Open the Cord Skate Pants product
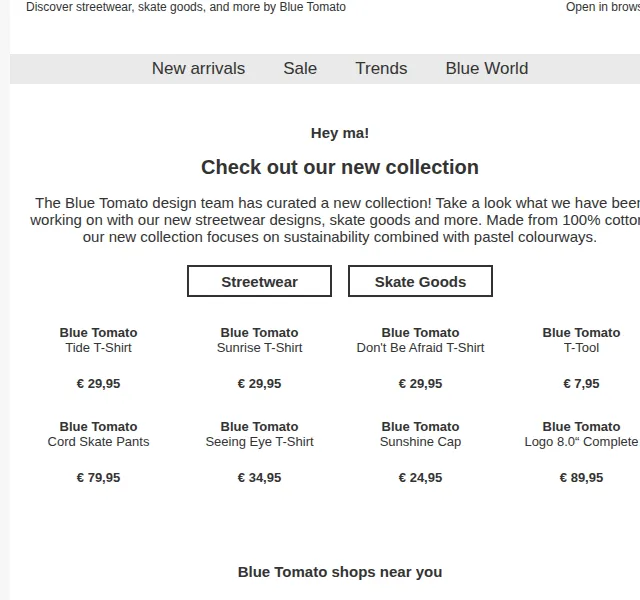Image resolution: width=640 pixels, height=600 pixels. click(x=98, y=442)
